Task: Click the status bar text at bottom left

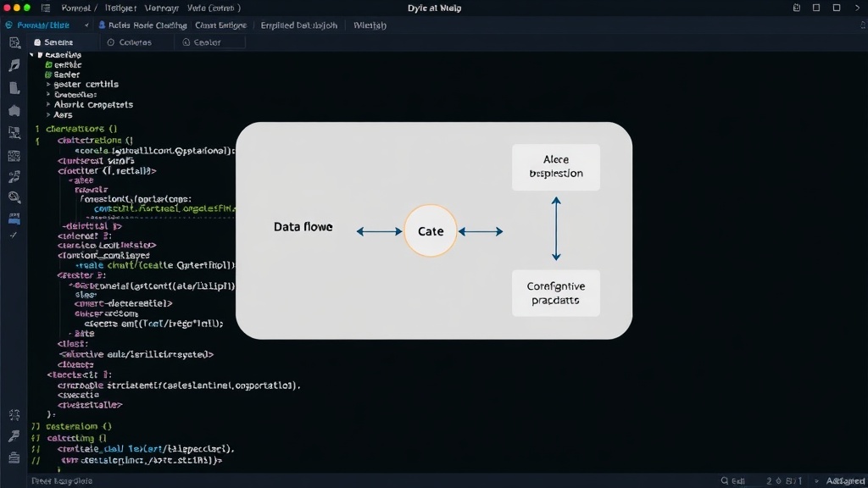Action: [x=62, y=481]
